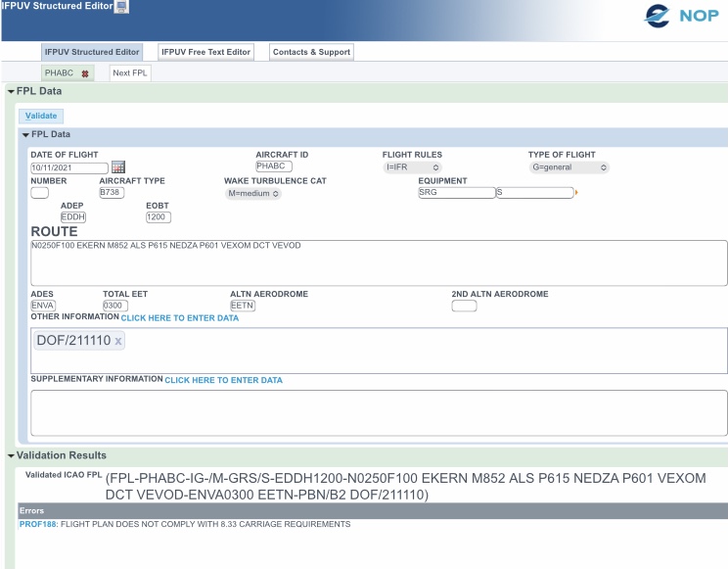This screenshot has height=569, width=728.
Task: Collapse the outer FPL Data section
Action: pyautogui.click(x=11, y=92)
